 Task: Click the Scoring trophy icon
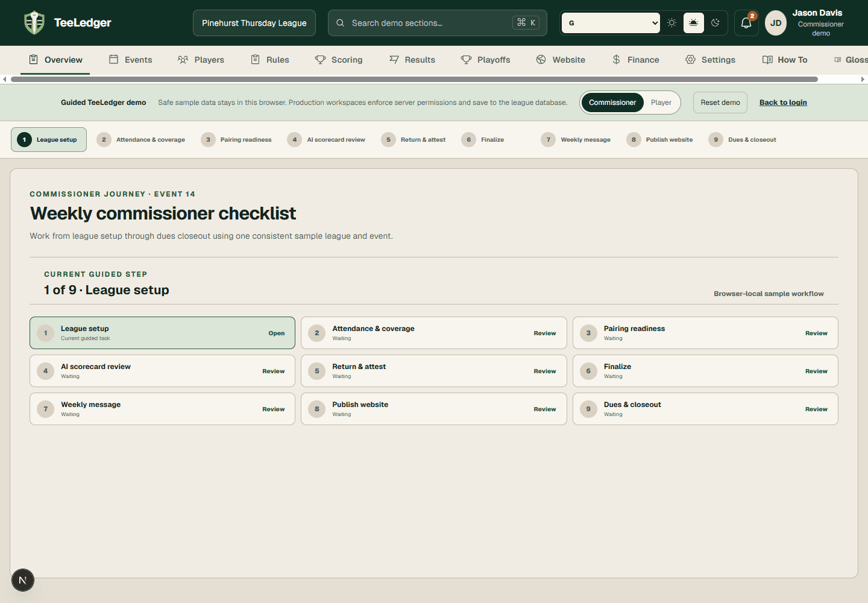(320, 60)
